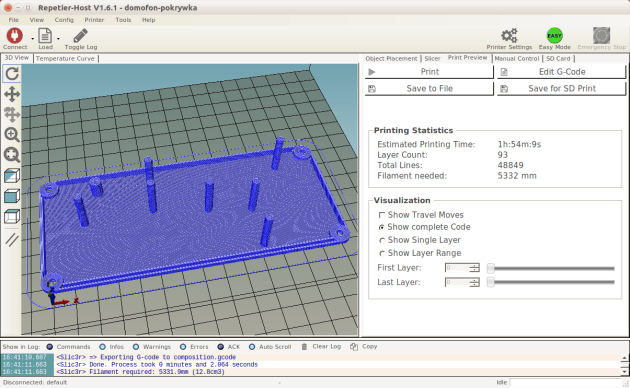
Task: Select the Rotate view tool
Action: 12,74
